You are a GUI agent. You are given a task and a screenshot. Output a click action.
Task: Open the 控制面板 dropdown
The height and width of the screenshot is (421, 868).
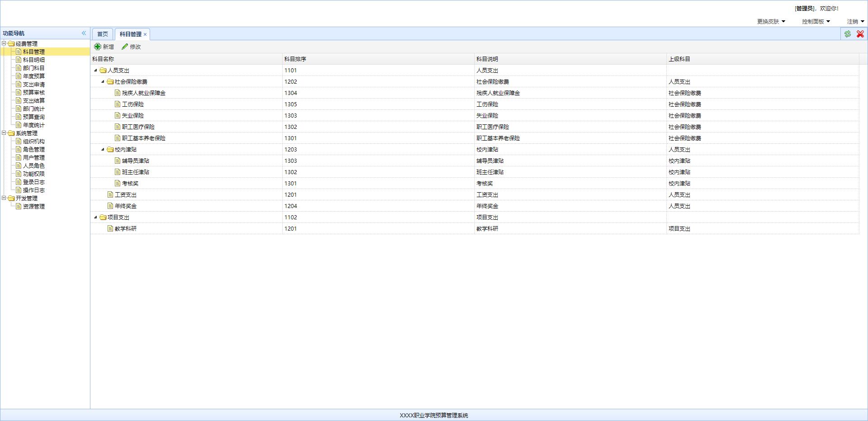(x=816, y=21)
